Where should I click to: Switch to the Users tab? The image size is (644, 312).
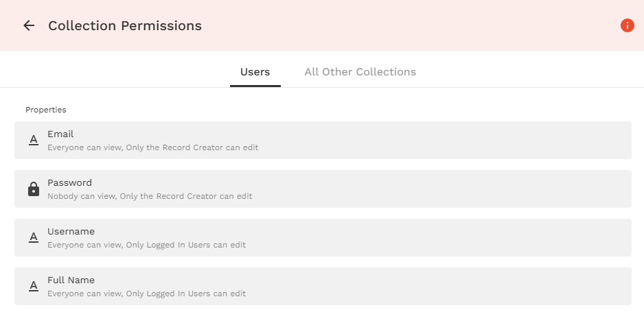coord(255,72)
